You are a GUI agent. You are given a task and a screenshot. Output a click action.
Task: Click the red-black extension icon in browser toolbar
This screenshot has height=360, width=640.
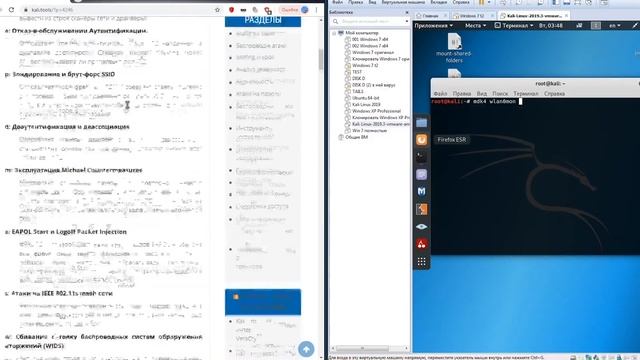(268, 10)
